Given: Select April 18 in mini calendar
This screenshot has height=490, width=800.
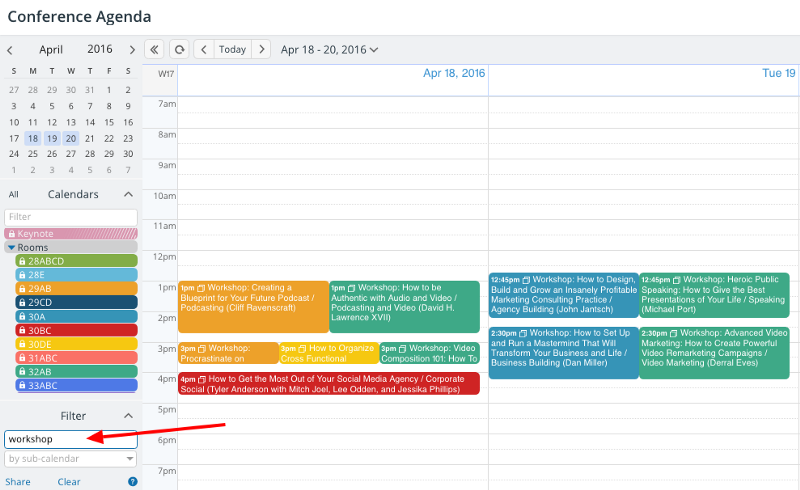Looking at the screenshot, I should click(33, 138).
